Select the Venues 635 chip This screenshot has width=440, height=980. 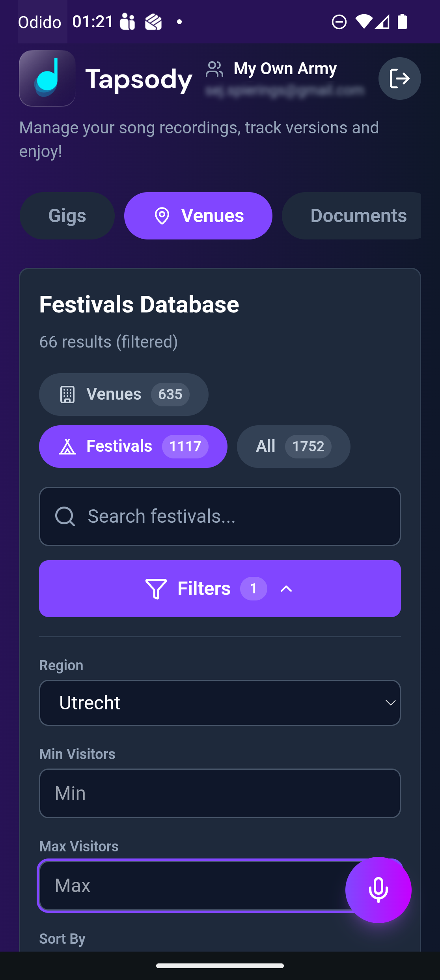pos(123,395)
